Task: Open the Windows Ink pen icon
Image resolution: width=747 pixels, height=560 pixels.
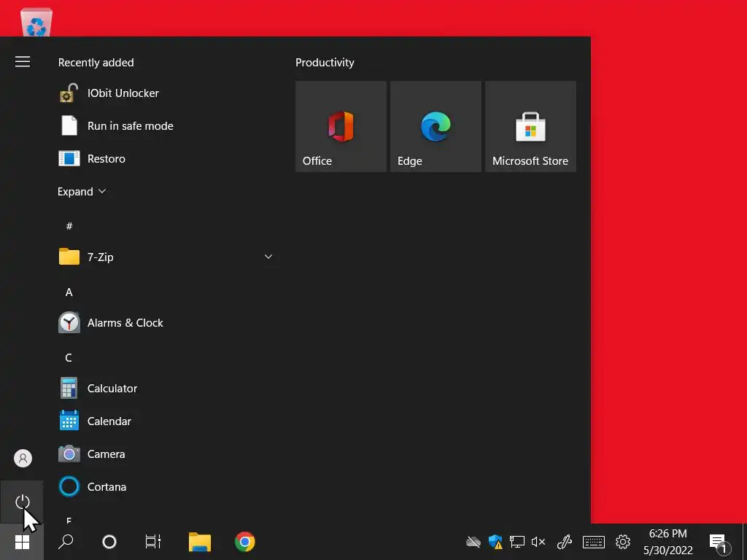Action: (565, 542)
